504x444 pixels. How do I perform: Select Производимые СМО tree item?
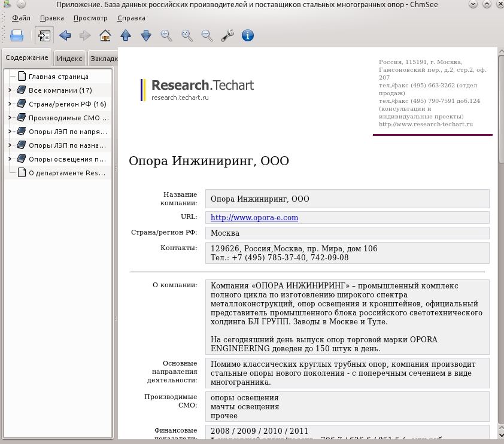tap(69, 118)
